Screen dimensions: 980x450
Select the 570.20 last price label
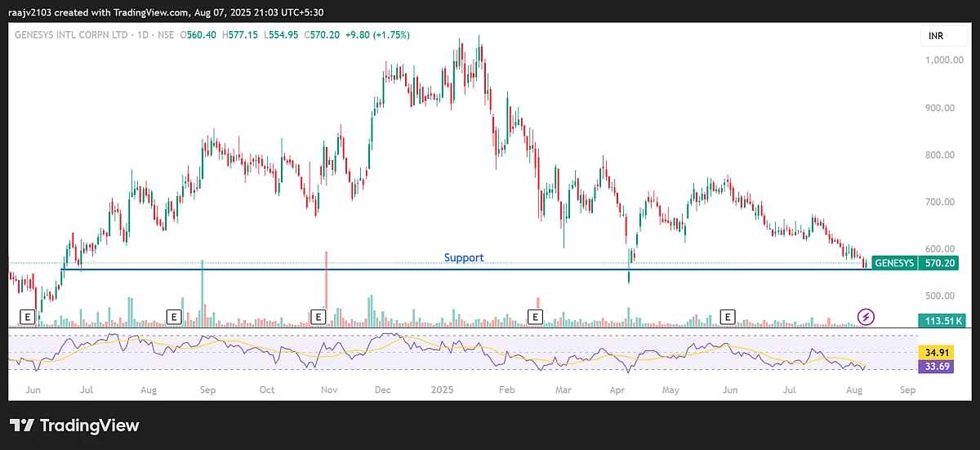tap(938, 263)
